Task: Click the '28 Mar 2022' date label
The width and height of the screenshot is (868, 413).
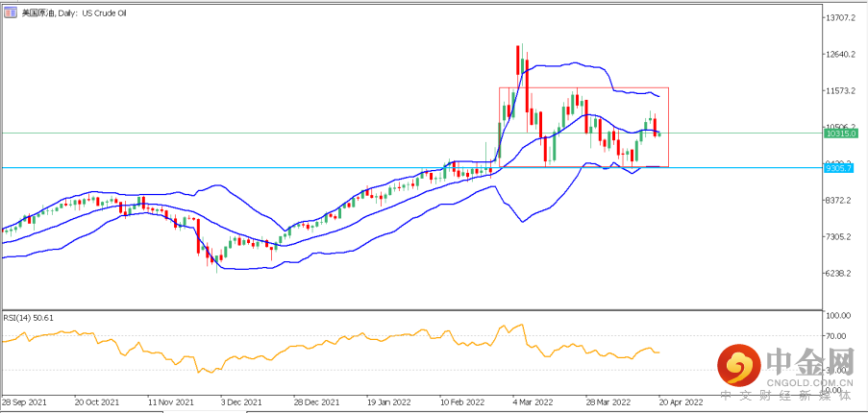Action: (608, 401)
